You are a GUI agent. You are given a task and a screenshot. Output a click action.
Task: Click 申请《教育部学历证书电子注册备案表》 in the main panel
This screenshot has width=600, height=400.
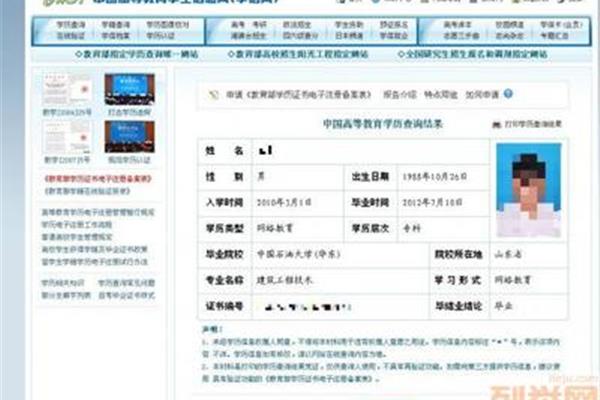pos(298,95)
